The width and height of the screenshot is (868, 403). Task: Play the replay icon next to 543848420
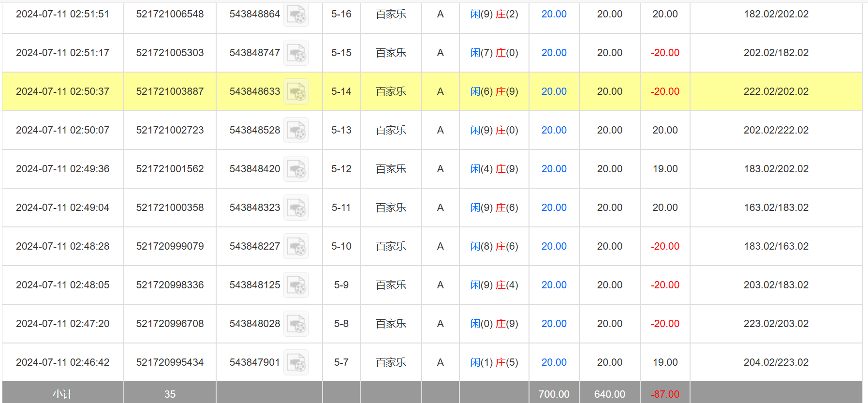point(296,169)
